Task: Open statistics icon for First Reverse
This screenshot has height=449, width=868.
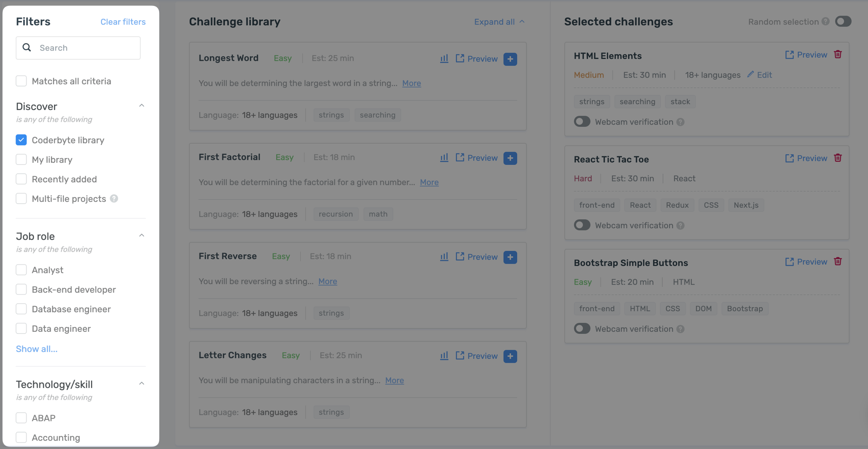Action: pyautogui.click(x=444, y=257)
